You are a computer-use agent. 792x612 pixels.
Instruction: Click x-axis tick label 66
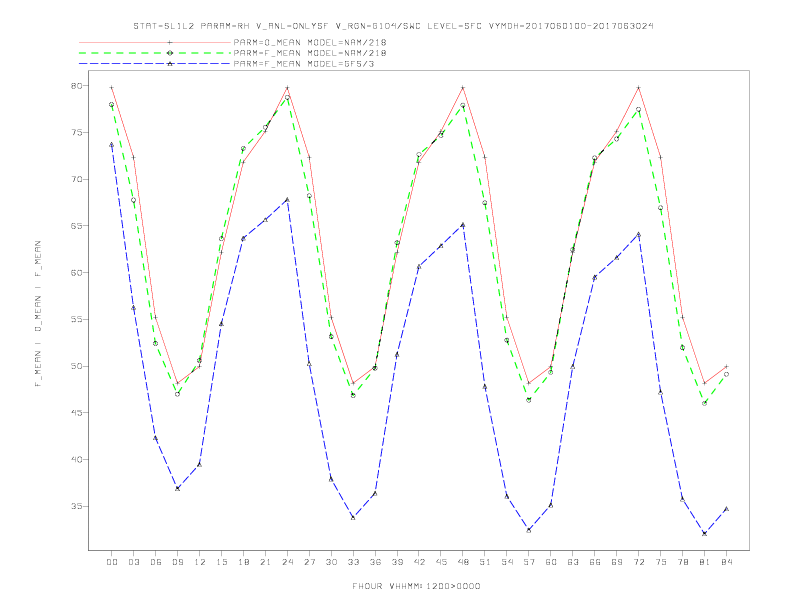click(x=595, y=562)
